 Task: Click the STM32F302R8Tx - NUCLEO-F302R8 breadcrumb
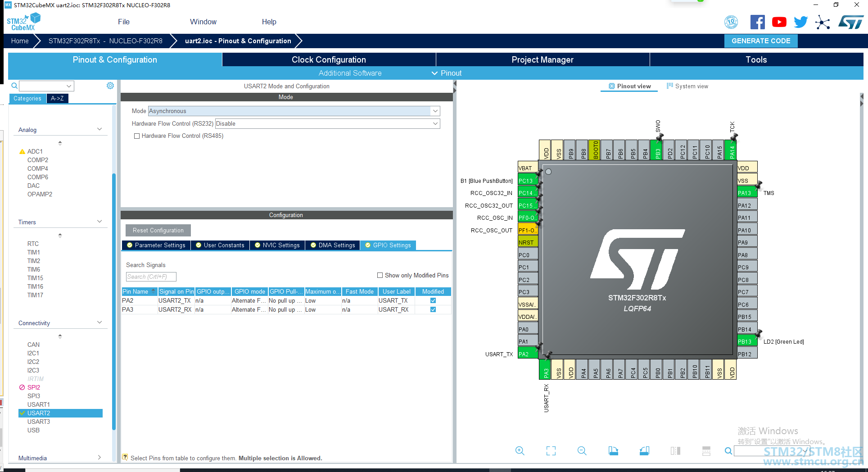105,41
